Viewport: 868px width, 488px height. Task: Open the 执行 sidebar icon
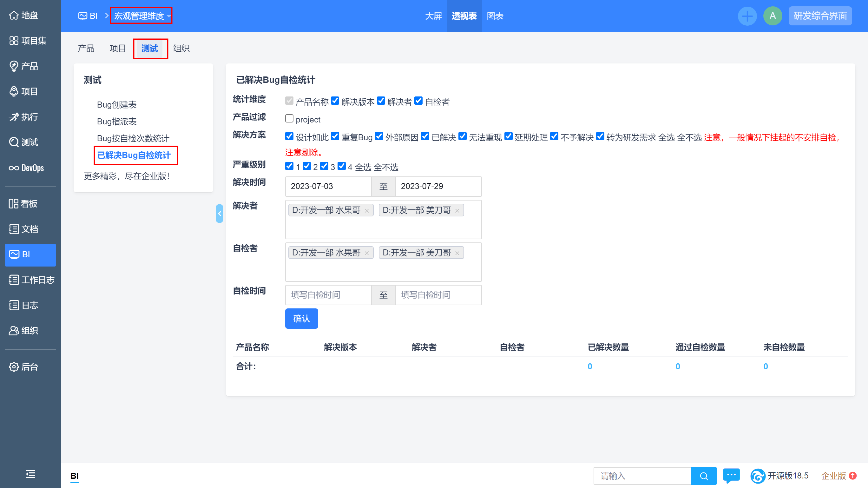13,117
